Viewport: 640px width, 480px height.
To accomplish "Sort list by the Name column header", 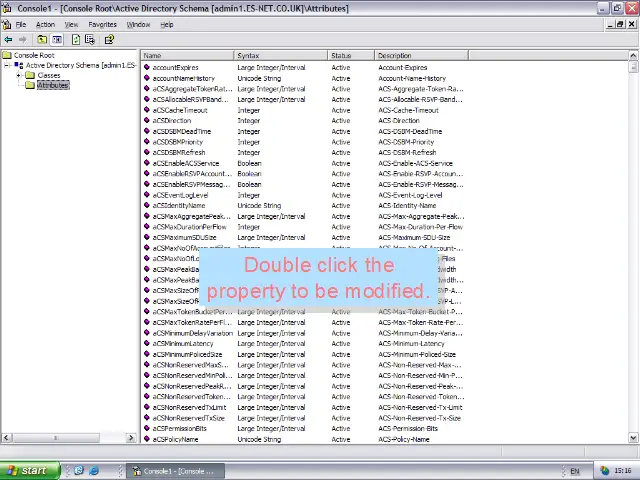I will point(187,56).
